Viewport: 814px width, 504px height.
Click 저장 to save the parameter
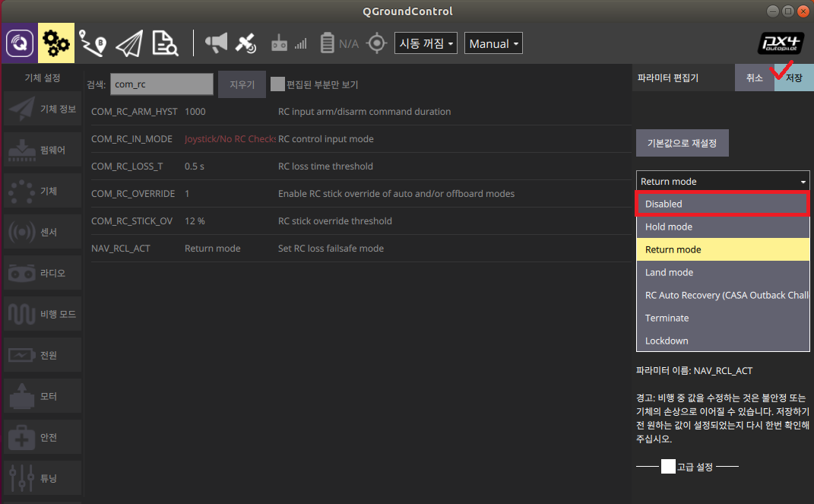[793, 78]
